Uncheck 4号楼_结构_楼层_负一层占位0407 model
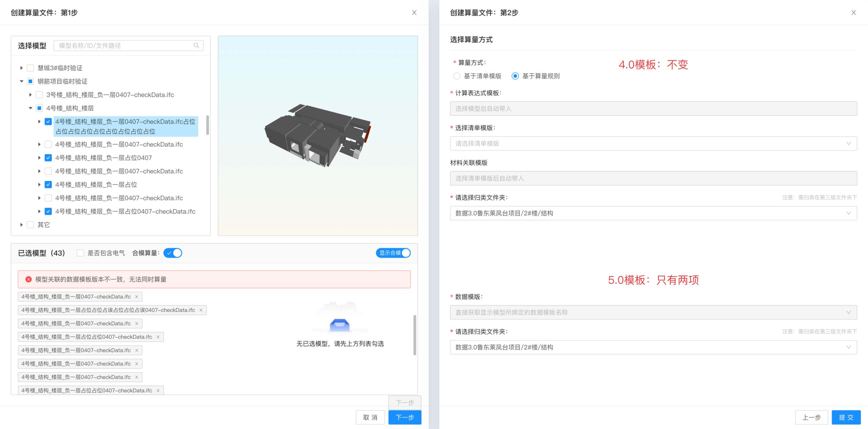Image resolution: width=868 pixels, height=429 pixels. (x=48, y=158)
